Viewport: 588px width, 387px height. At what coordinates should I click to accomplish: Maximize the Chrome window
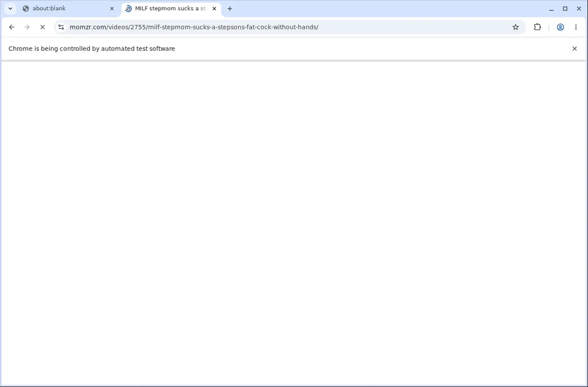[565, 8]
